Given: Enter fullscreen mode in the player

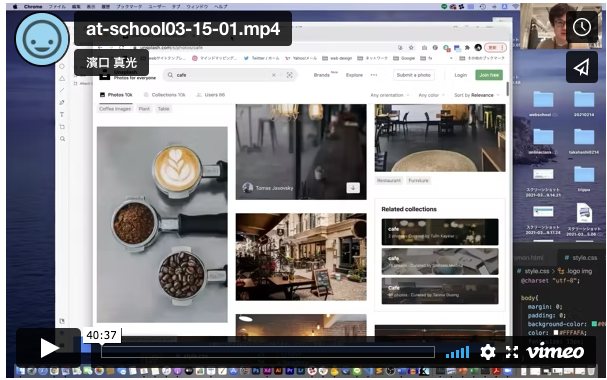Looking at the screenshot, I should (512, 352).
